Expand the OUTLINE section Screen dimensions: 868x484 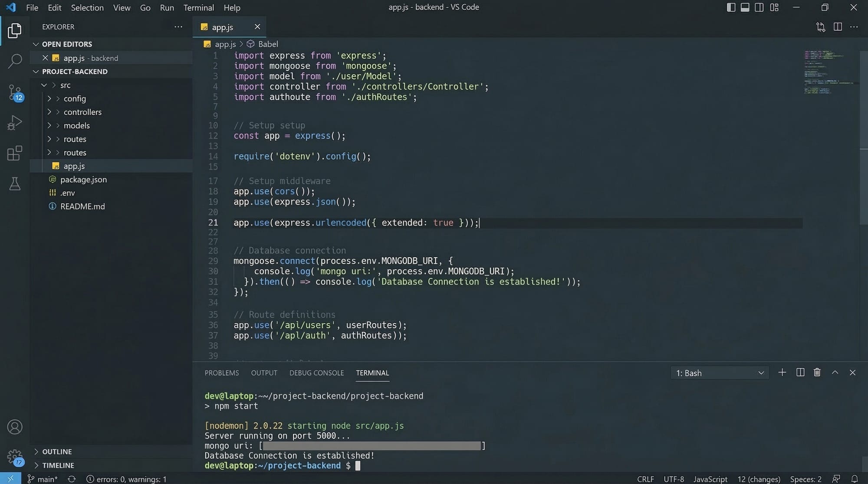pyautogui.click(x=56, y=451)
